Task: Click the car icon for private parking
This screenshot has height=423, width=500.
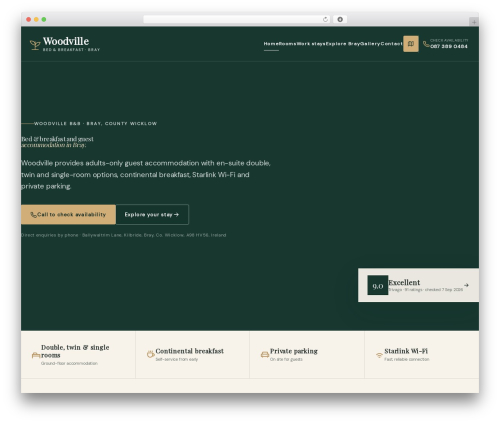Action: pyautogui.click(x=265, y=354)
